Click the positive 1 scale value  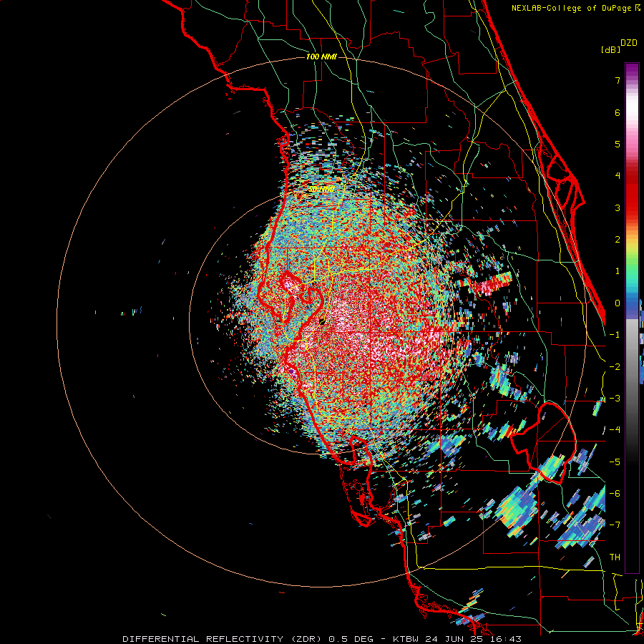point(618,271)
